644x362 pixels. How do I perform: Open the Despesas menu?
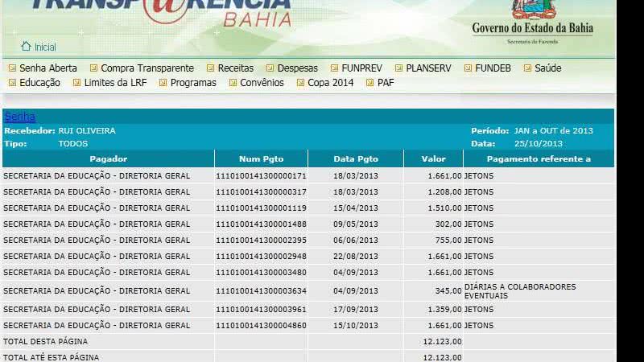297,68
